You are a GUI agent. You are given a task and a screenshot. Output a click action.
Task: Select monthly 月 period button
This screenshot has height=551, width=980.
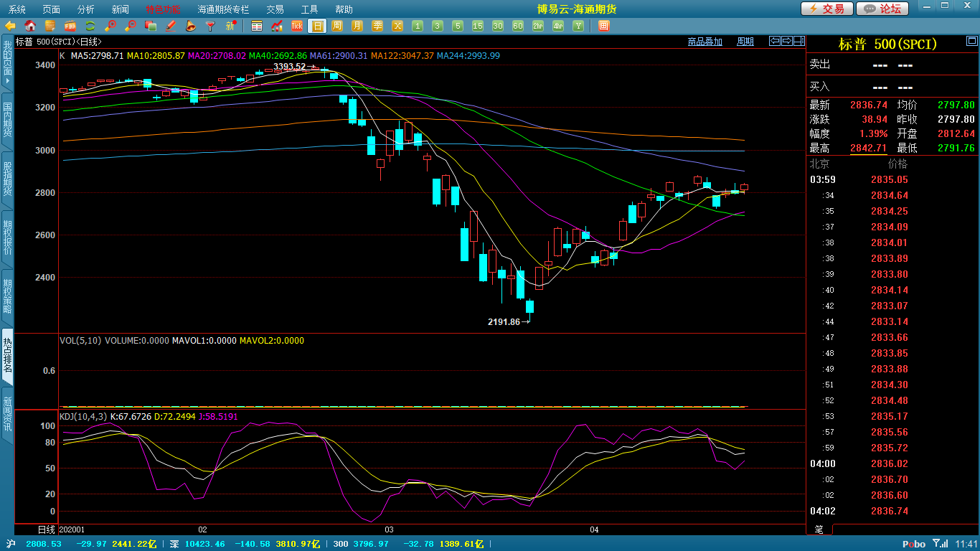coord(357,26)
